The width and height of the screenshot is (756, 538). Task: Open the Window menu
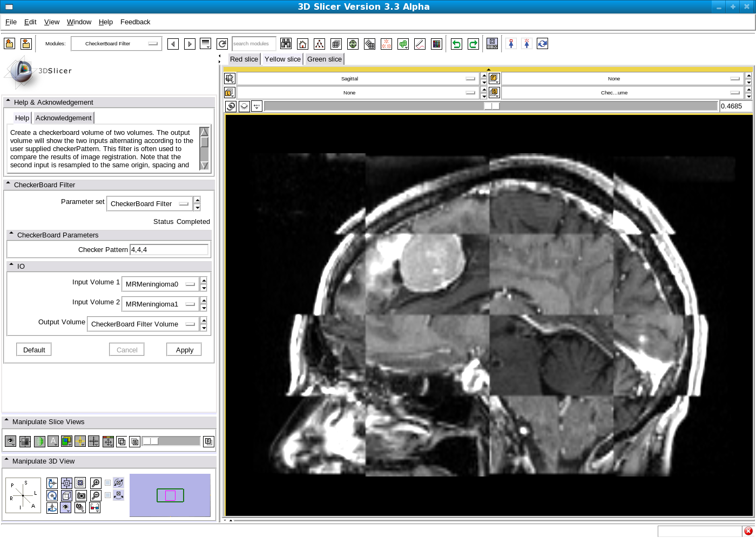[x=79, y=22]
